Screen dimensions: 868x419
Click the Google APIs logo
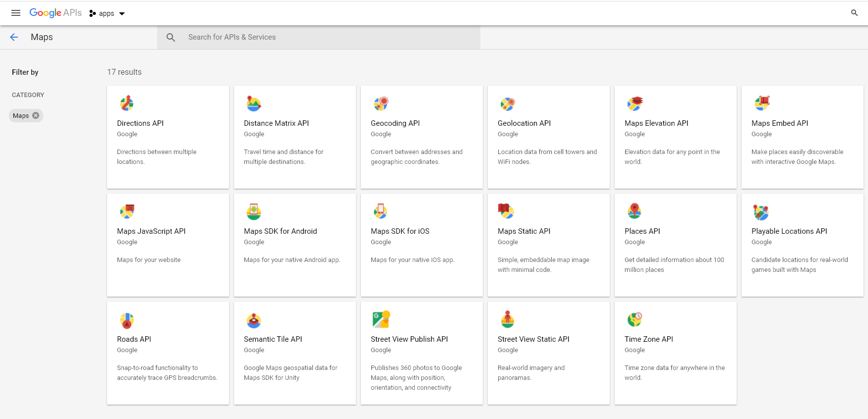point(56,13)
